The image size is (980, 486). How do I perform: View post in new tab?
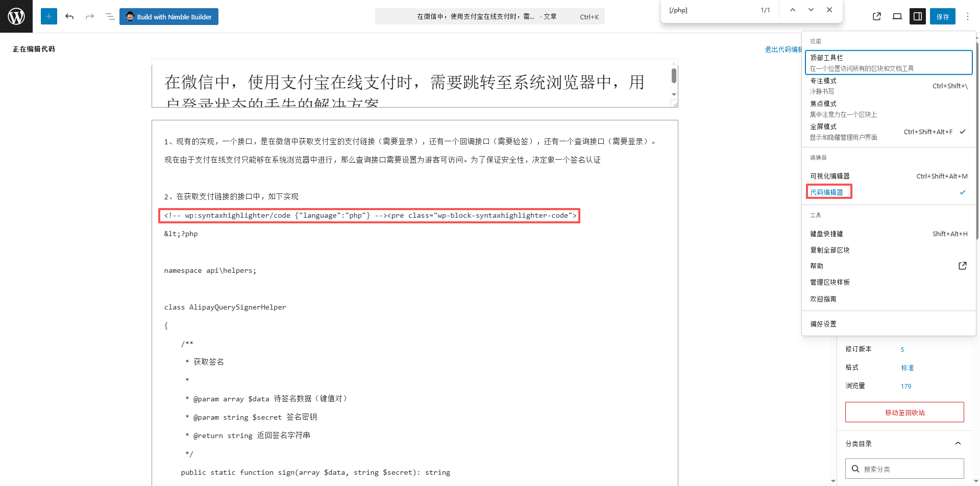pos(877,16)
